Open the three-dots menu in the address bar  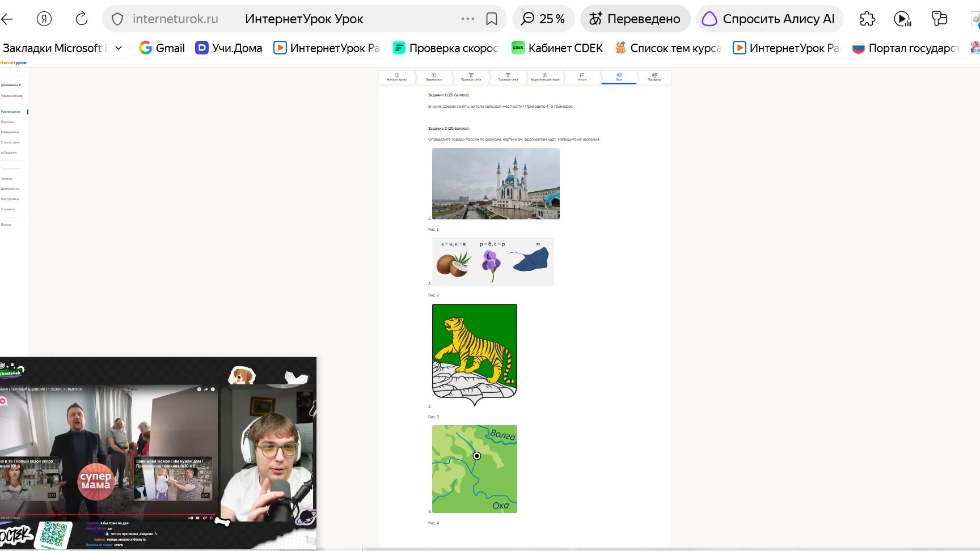pos(468,19)
